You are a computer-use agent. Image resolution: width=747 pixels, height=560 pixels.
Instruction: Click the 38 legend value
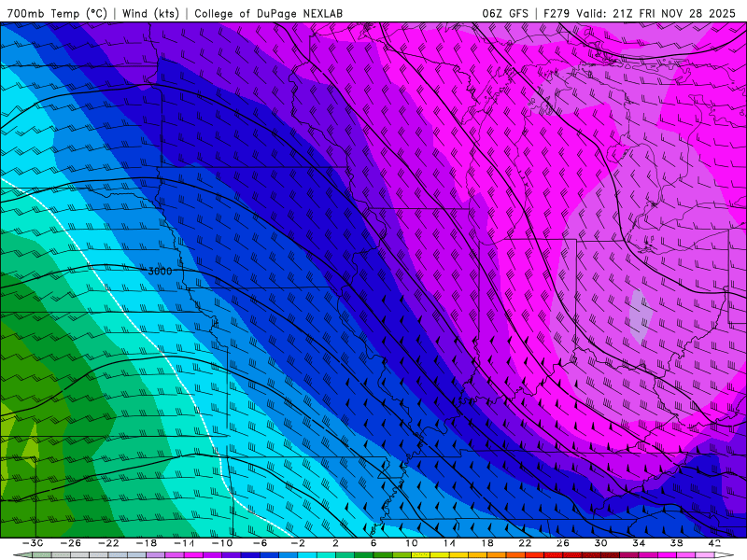pos(676,543)
